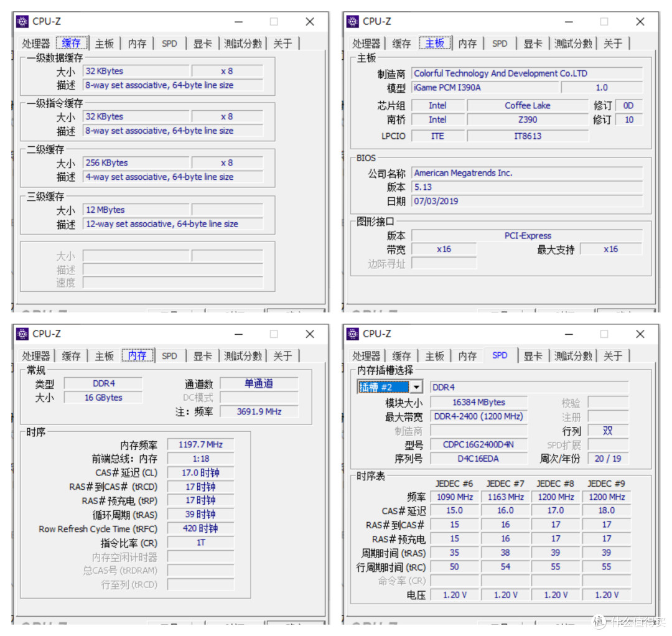Switch to 主板 tab in the cache window

pyautogui.click(x=105, y=44)
